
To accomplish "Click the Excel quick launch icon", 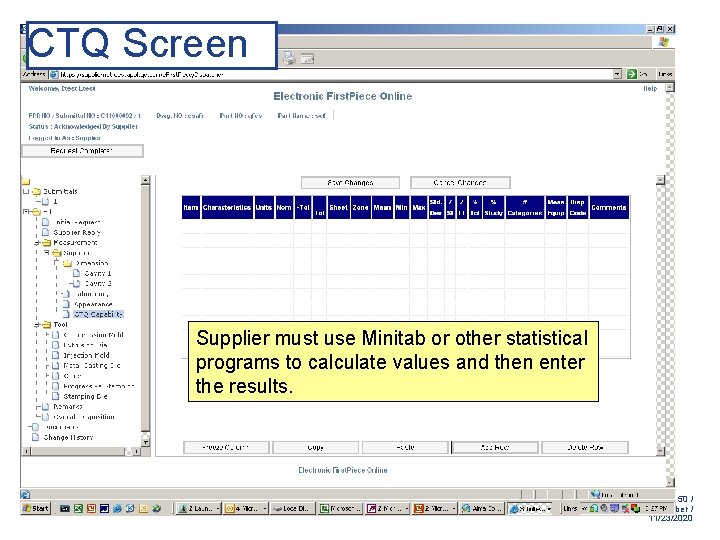I will pyautogui.click(x=78, y=508).
